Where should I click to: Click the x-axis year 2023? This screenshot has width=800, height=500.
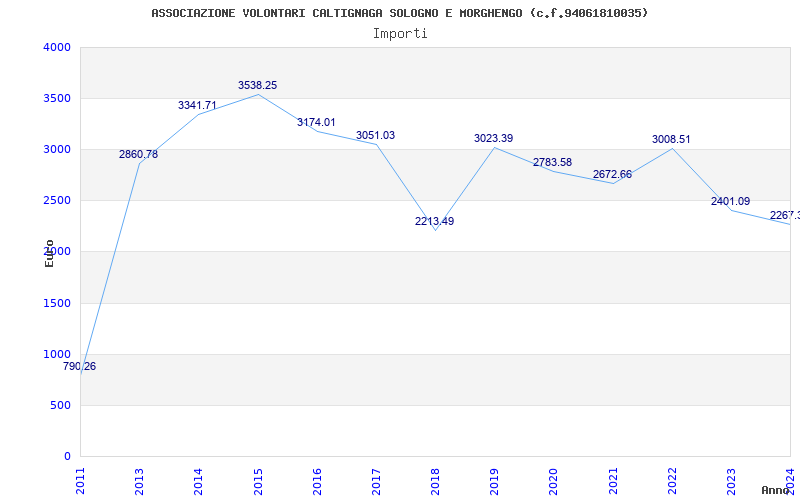click(x=731, y=481)
